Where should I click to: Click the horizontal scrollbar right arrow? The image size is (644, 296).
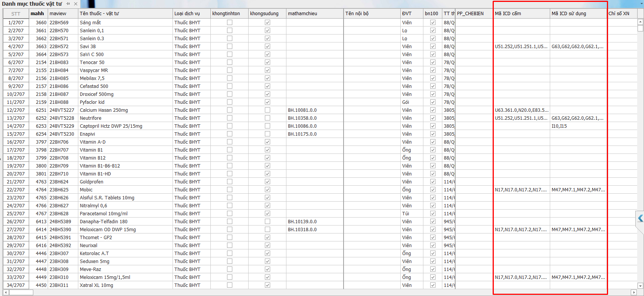tap(634, 292)
